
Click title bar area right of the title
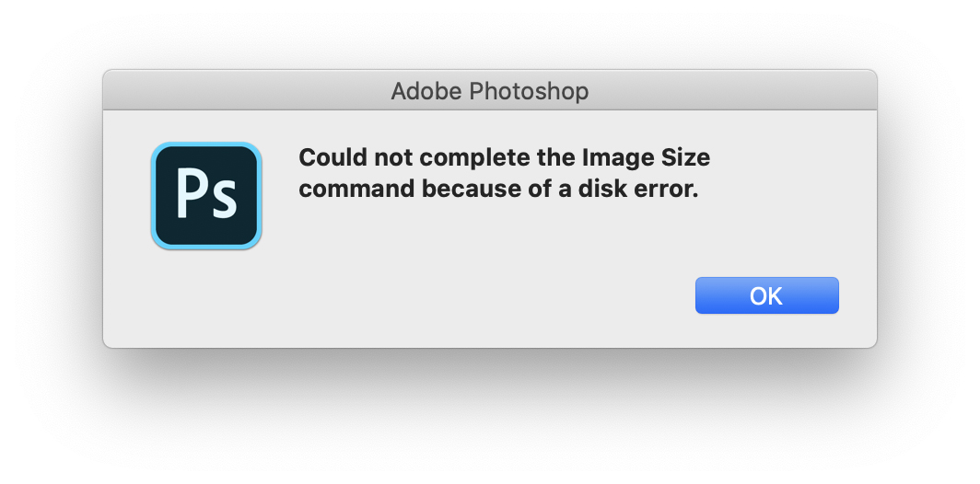coord(737,91)
